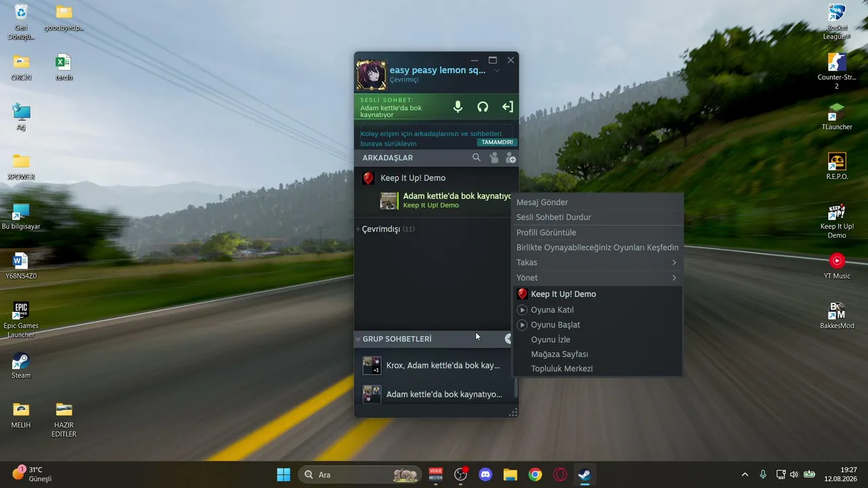Viewport: 868px width, 488px height.
Task: Launch R.E.P.O. desktop shortcut
Action: pos(837,167)
